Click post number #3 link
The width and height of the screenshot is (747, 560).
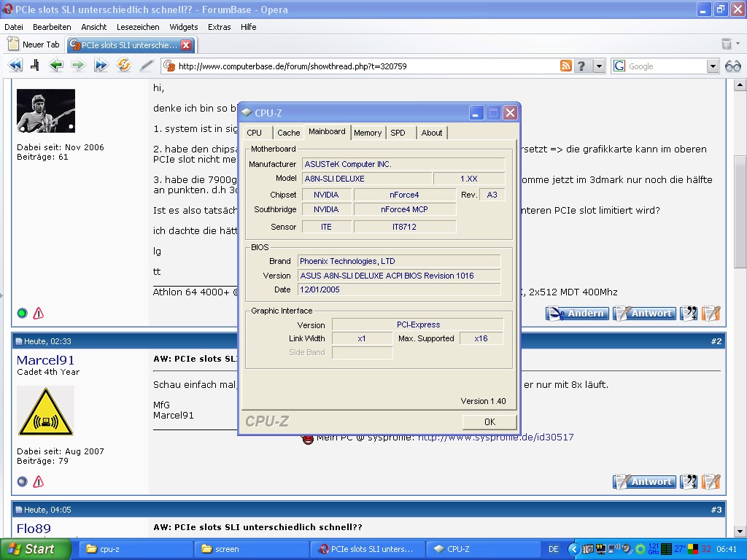tap(716, 510)
